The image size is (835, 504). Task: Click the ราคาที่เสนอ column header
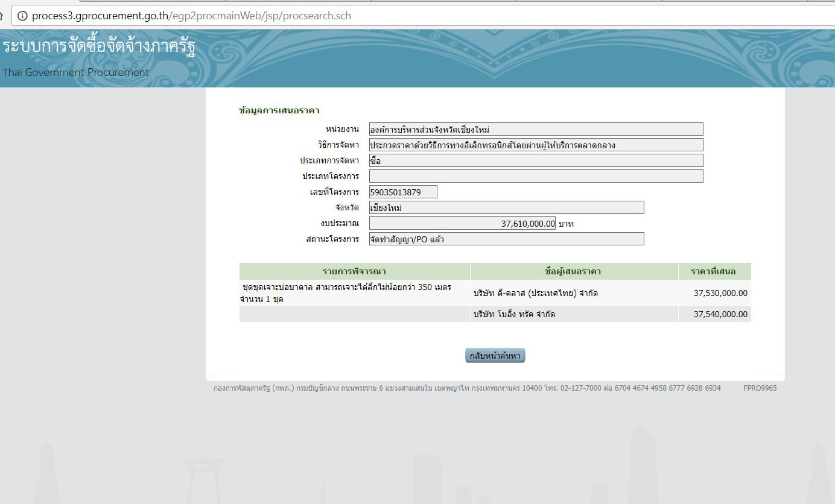pyautogui.click(x=714, y=271)
